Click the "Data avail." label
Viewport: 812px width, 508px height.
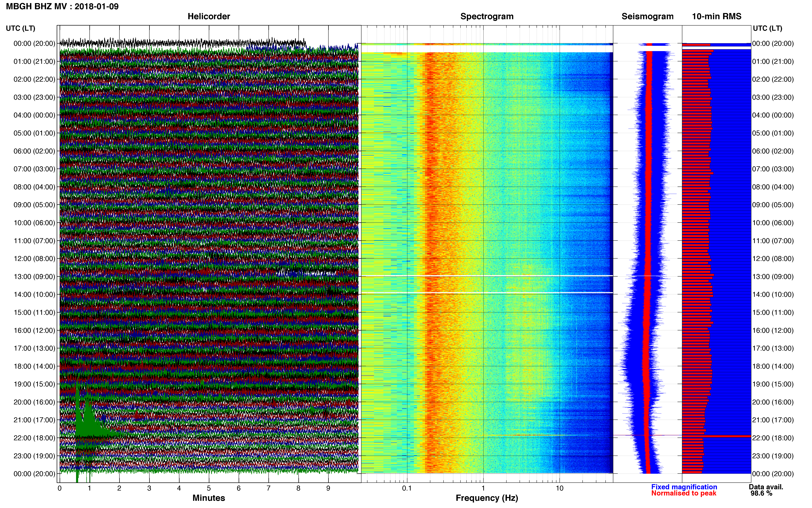766,487
